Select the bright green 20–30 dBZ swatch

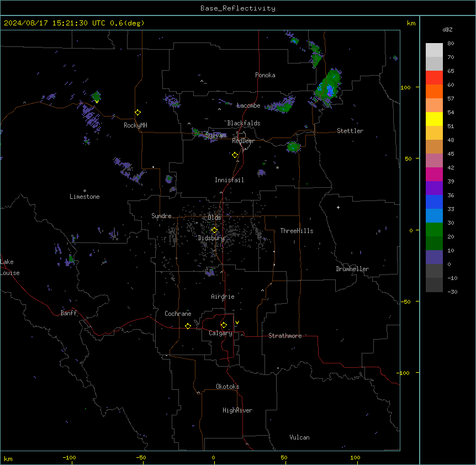434,230
